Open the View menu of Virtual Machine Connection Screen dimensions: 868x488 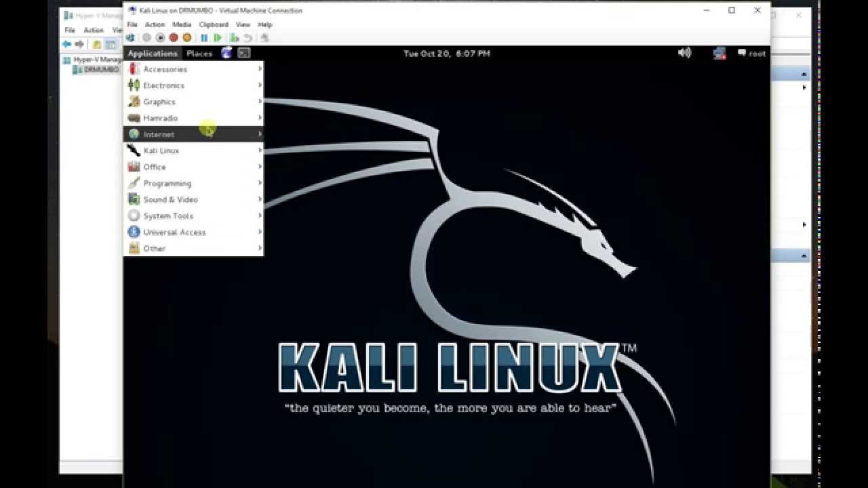[x=243, y=24]
